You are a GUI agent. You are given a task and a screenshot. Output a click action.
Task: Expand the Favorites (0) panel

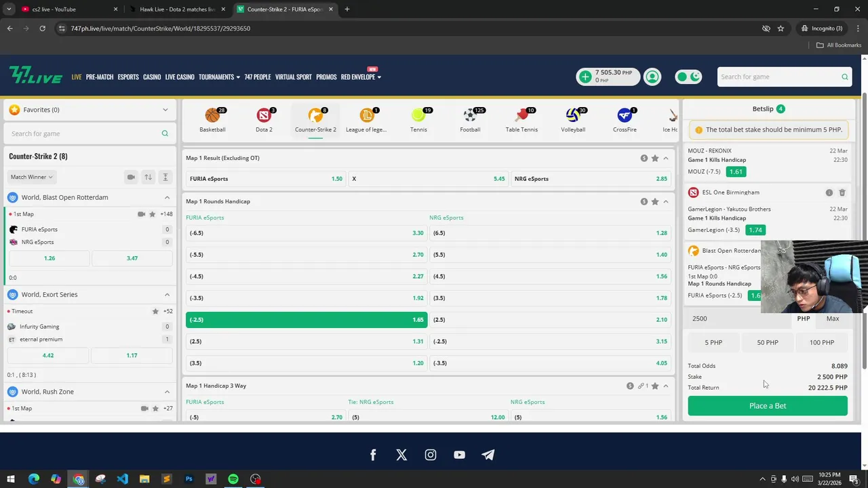click(90, 110)
